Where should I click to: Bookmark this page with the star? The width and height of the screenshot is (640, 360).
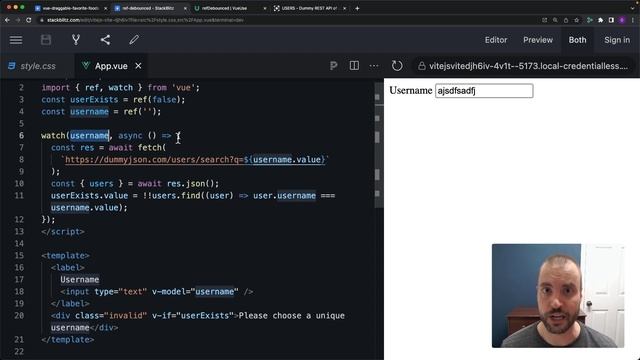(x=576, y=20)
